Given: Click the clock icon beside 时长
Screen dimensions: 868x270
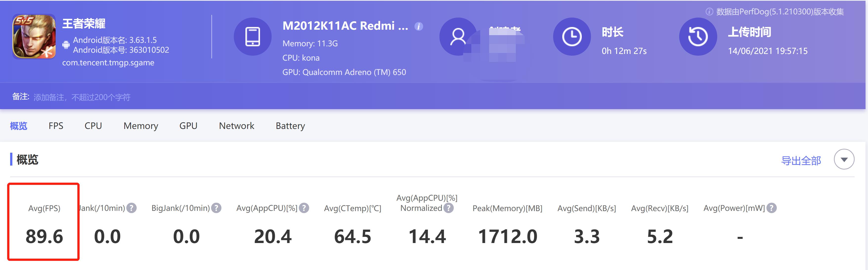Looking at the screenshot, I should click(571, 36).
